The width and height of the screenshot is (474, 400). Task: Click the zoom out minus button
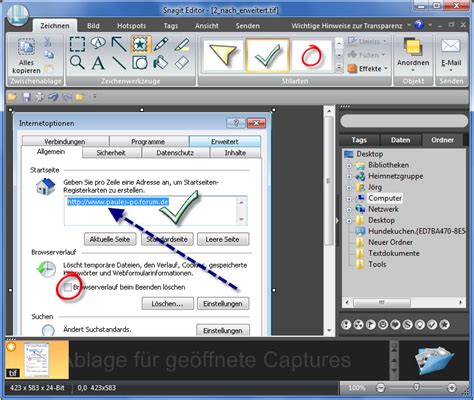tap(381, 388)
